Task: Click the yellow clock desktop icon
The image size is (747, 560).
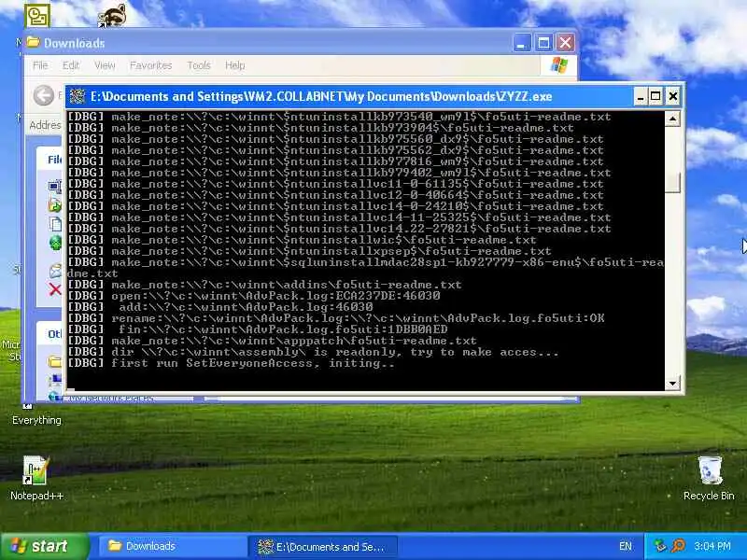Action: pos(36,16)
